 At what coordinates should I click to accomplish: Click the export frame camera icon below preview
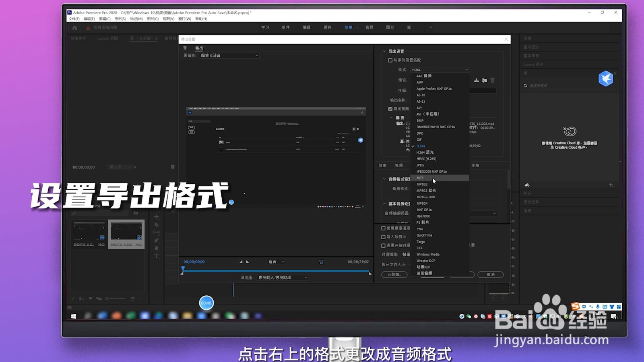322,262
